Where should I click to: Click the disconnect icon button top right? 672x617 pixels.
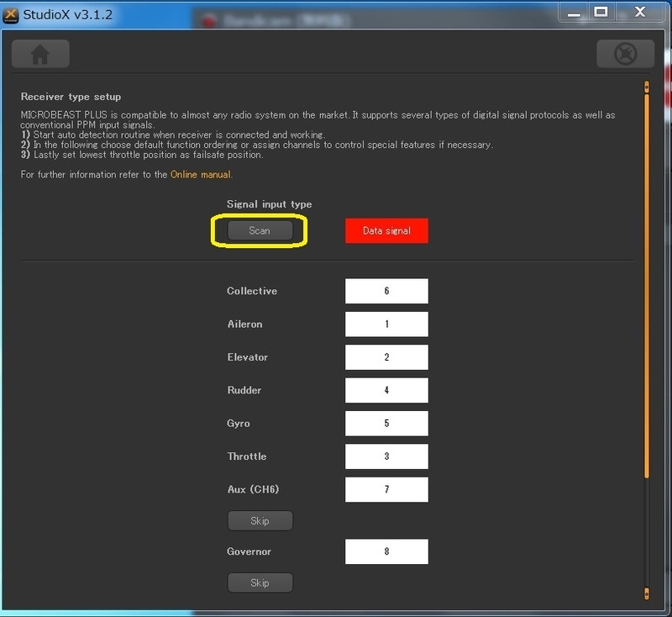click(625, 54)
